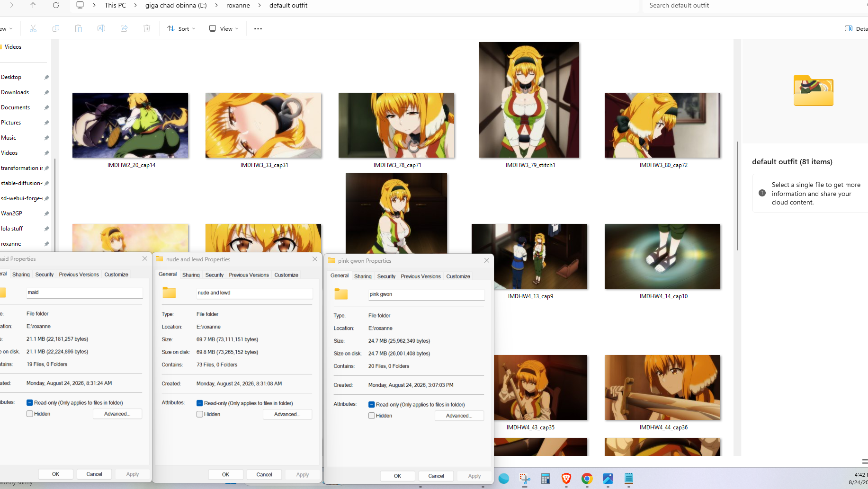
Task: Select the IMDHW2_20_cap14 thumbnail
Action: point(130,125)
